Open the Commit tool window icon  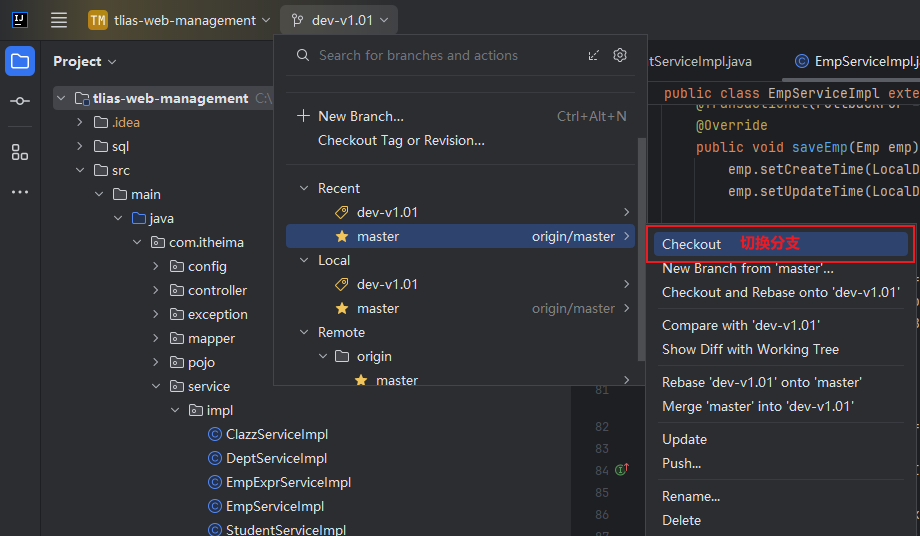20,101
